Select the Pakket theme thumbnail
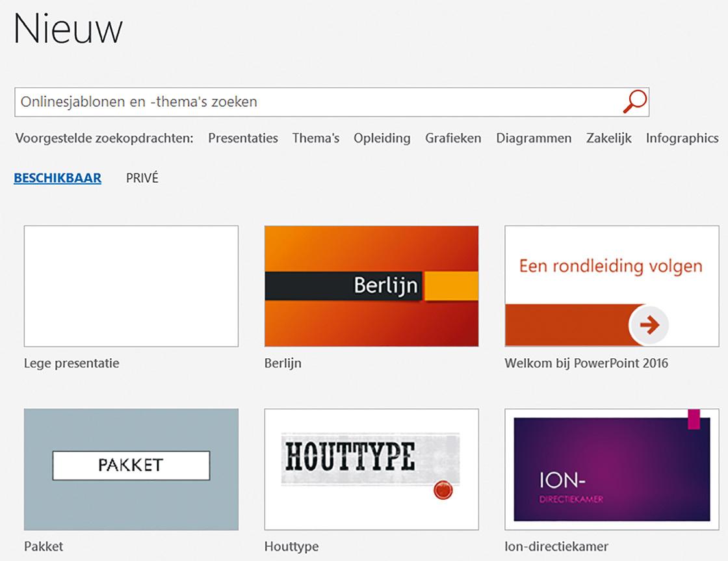Screen dimensions: 728x561 click(131, 469)
